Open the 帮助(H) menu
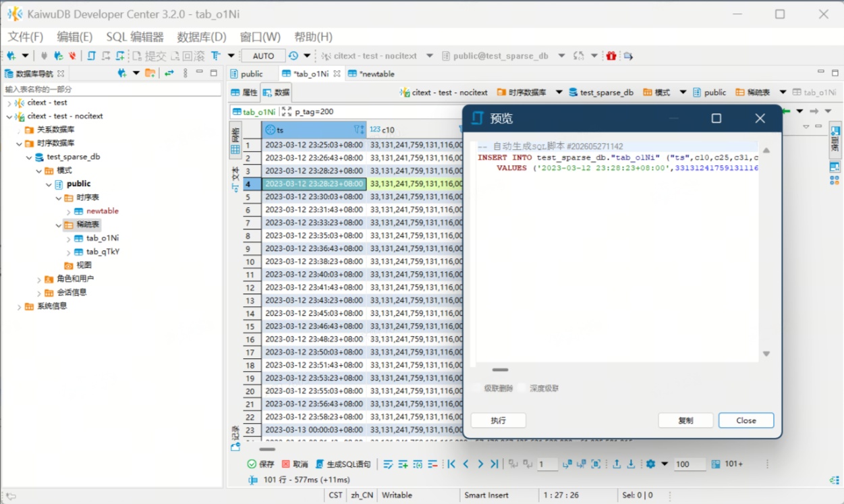This screenshot has height=504, width=844. pyautogui.click(x=313, y=36)
